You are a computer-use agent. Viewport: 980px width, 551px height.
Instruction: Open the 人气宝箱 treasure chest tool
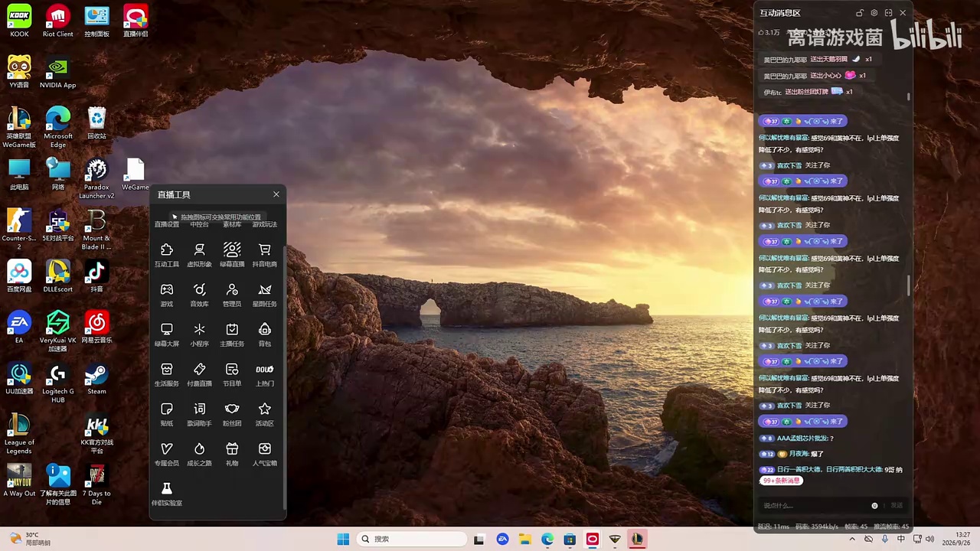coord(265,454)
